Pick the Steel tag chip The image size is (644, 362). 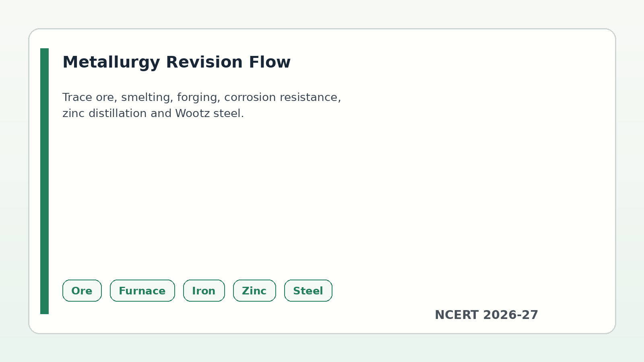click(308, 290)
